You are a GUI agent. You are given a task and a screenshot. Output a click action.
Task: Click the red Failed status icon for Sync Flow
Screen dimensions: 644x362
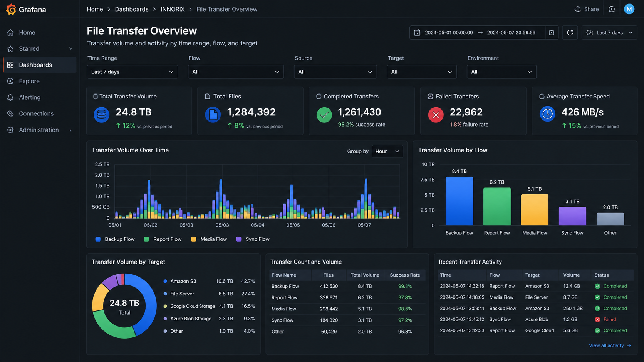(x=597, y=319)
